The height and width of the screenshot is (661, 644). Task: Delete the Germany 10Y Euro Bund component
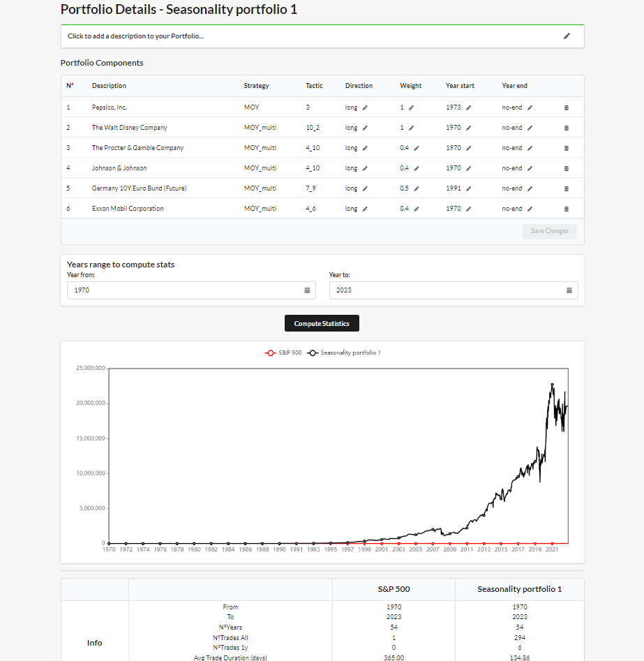click(567, 189)
